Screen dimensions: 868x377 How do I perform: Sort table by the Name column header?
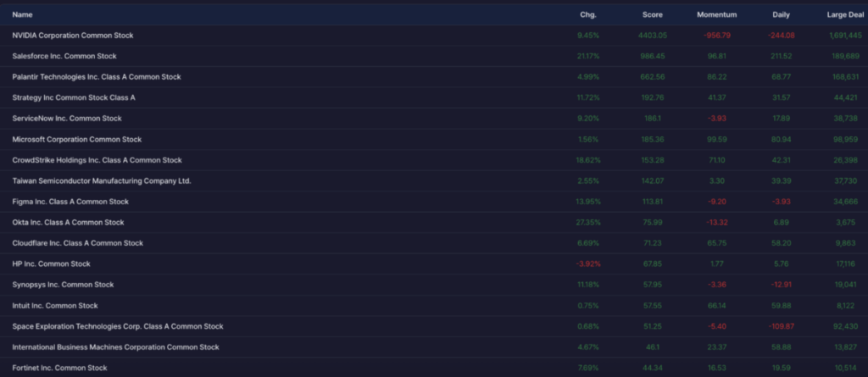(22, 15)
